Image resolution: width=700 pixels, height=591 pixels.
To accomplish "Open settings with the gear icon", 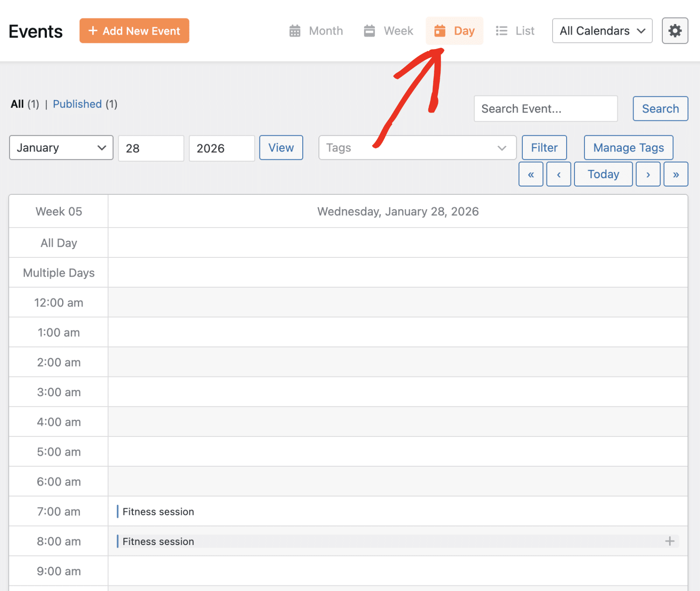I will click(675, 31).
